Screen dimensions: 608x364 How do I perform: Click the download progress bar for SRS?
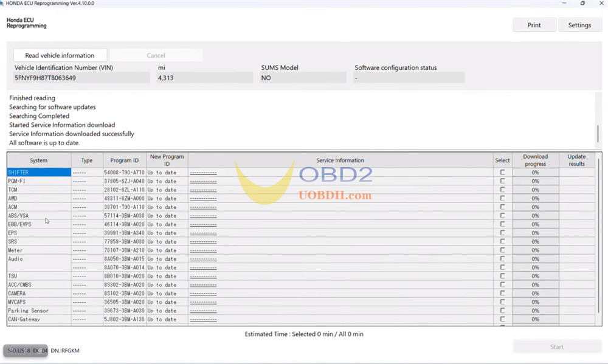(536, 241)
